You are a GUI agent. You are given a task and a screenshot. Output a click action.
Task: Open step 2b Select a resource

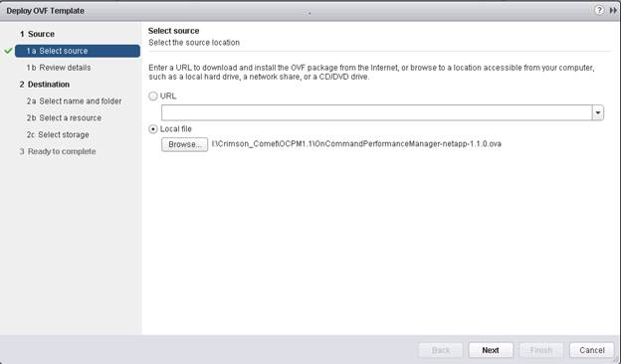pyautogui.click(x=64, y=118)
